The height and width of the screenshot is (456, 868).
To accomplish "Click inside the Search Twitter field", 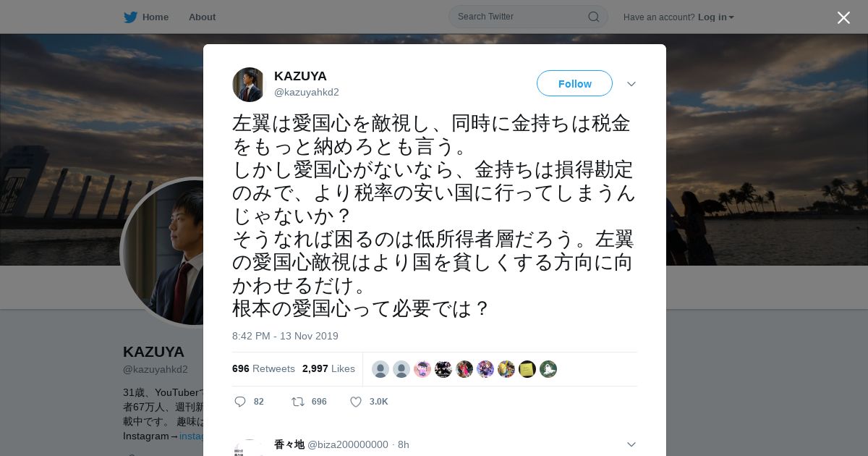I will [522, 17].
